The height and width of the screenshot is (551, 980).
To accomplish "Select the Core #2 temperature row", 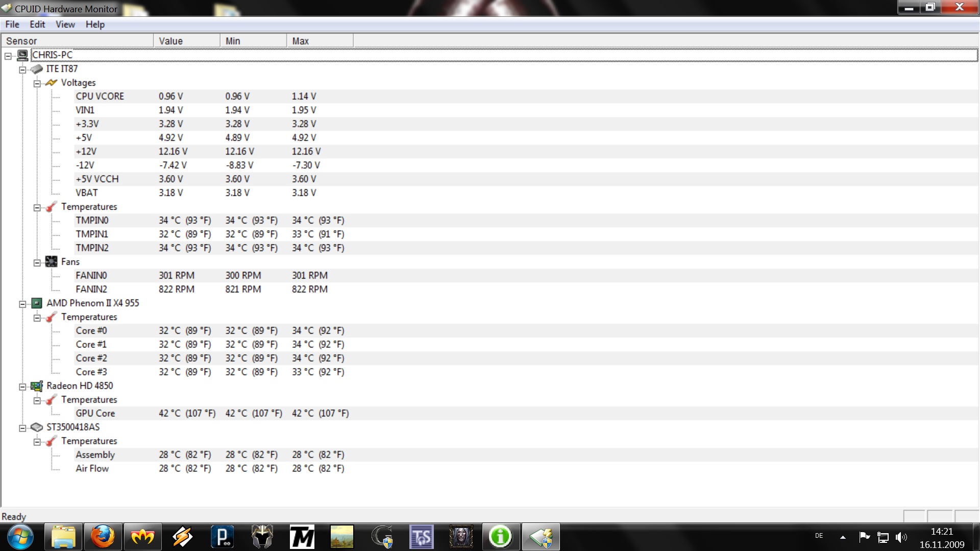I will click(x=526, y=358).
